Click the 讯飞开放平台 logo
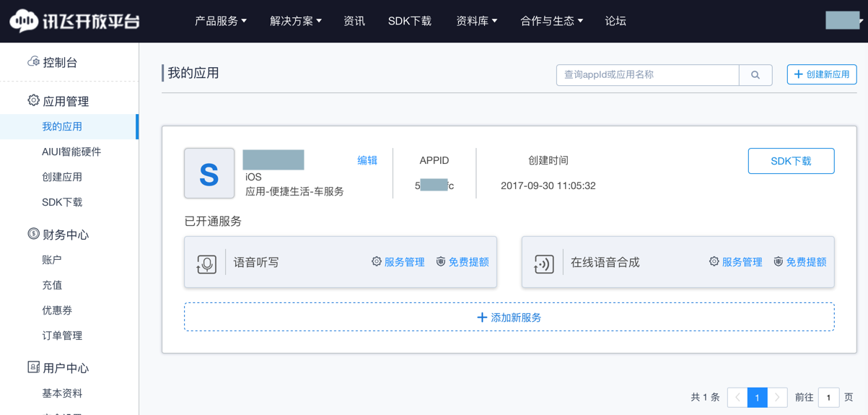This screenshot has width=868, height=415. (x=74, y=21)
